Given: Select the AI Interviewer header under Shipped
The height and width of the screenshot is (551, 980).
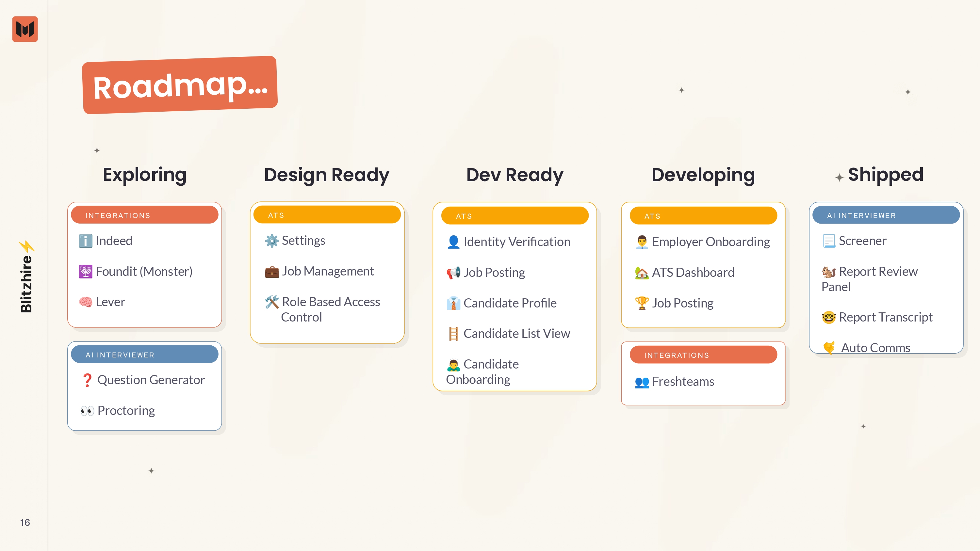Looking at the screenshot, I should click(886, 215).
